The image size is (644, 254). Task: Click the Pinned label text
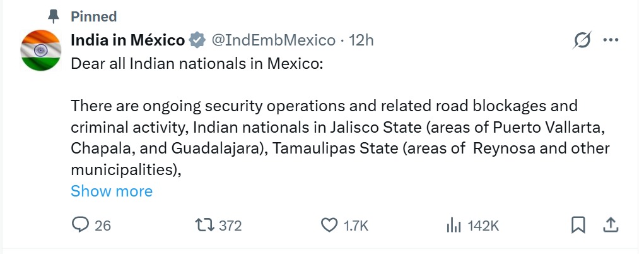(93, 16)
